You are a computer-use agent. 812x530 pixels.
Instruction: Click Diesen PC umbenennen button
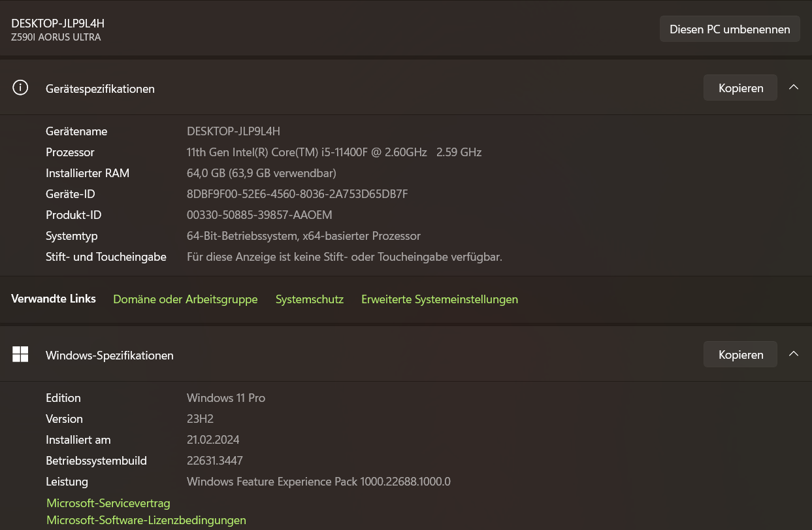click(x=730, y=29)
